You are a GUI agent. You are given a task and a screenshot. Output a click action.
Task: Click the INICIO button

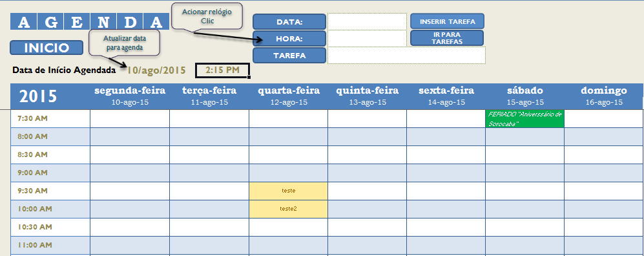[47, 48]
